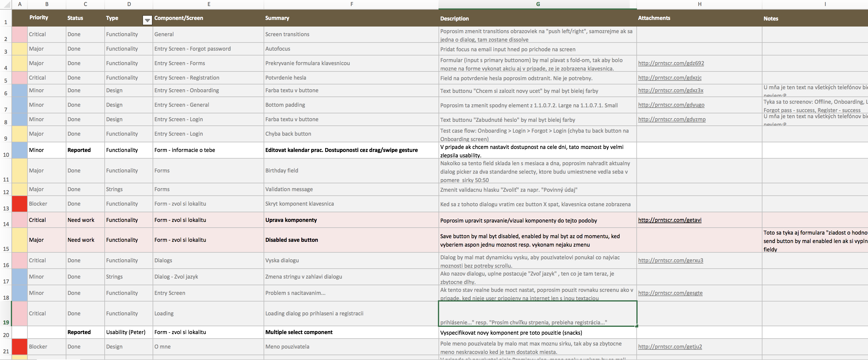Open the prntscr.com/gdxzjc attachment link
This screenshot has height=360, width=868.
(670, 78)
